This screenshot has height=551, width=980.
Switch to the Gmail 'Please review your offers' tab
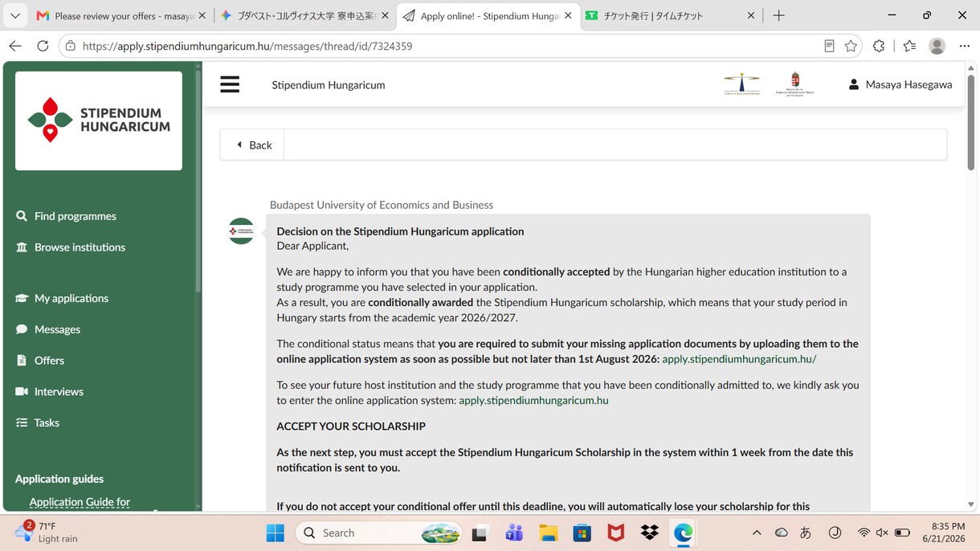(x=121, y=16)
